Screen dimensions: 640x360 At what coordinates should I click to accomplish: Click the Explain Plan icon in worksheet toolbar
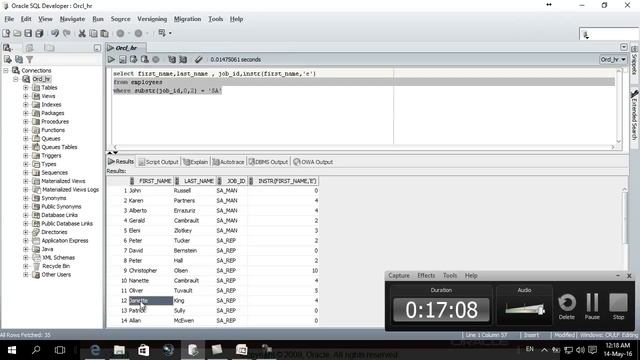tap(172, 60)
